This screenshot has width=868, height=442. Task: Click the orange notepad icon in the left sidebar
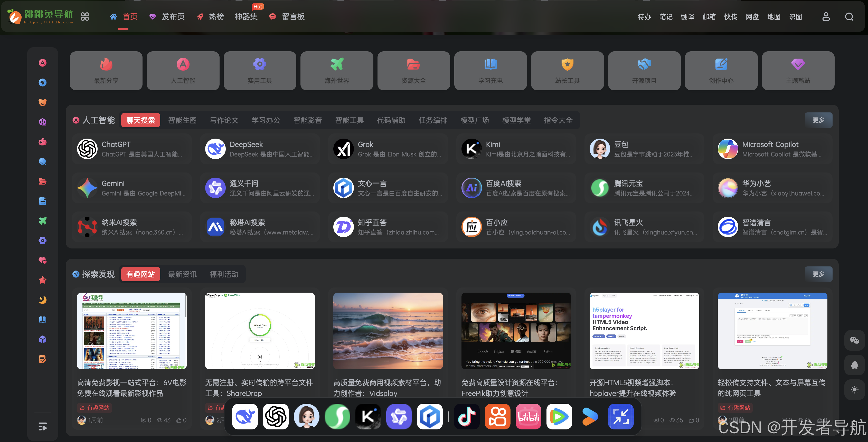[x=42, y=359]
